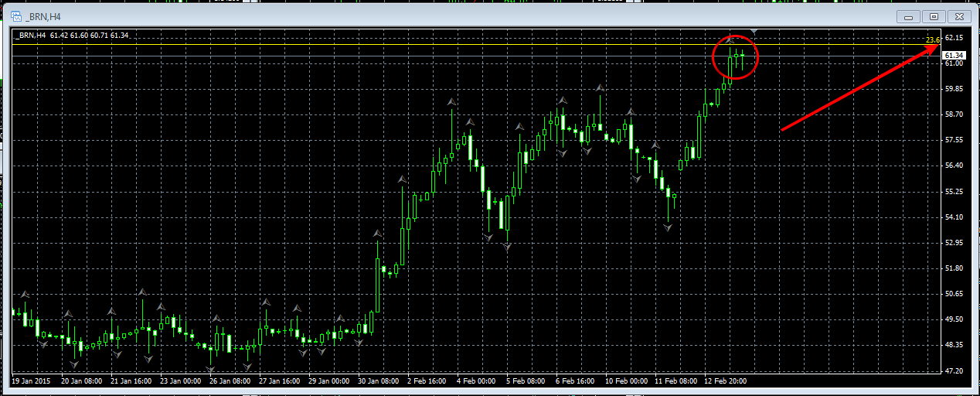This screenshot has height=396, width=980.
Task: Click the 12 Feb 20:00 time label
Action: 726,381
